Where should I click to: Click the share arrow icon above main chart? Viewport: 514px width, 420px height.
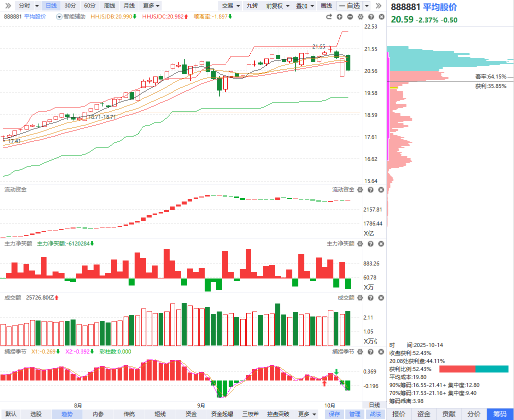[329, 16]
